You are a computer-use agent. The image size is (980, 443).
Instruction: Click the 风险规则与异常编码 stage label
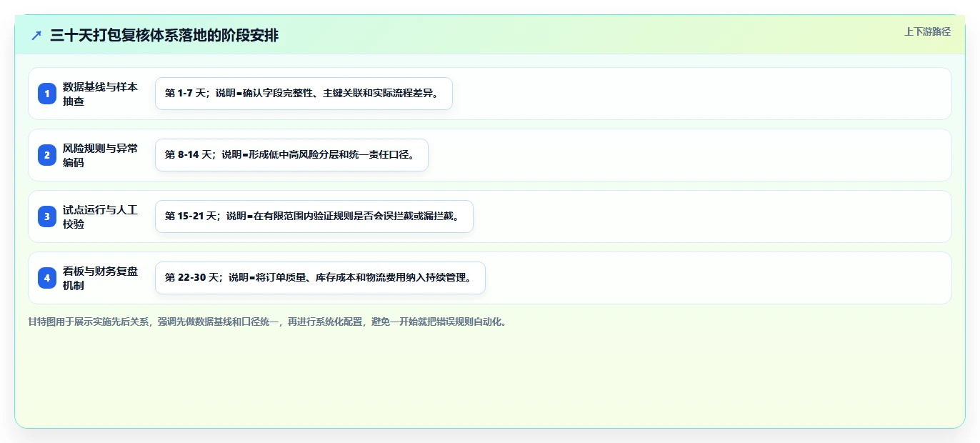[101, 155]
